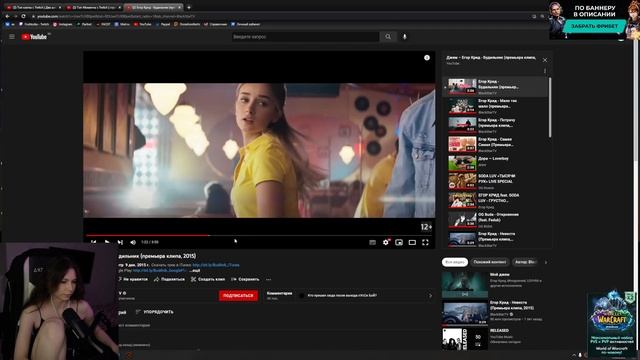This screenshot has width=640, height=360.
Task: Close the playlist panel with X
Action: 545,60
